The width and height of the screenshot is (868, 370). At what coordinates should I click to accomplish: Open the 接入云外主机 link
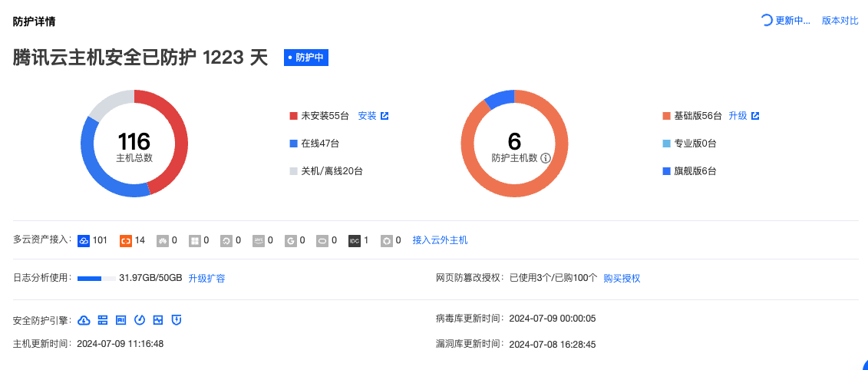440,240
